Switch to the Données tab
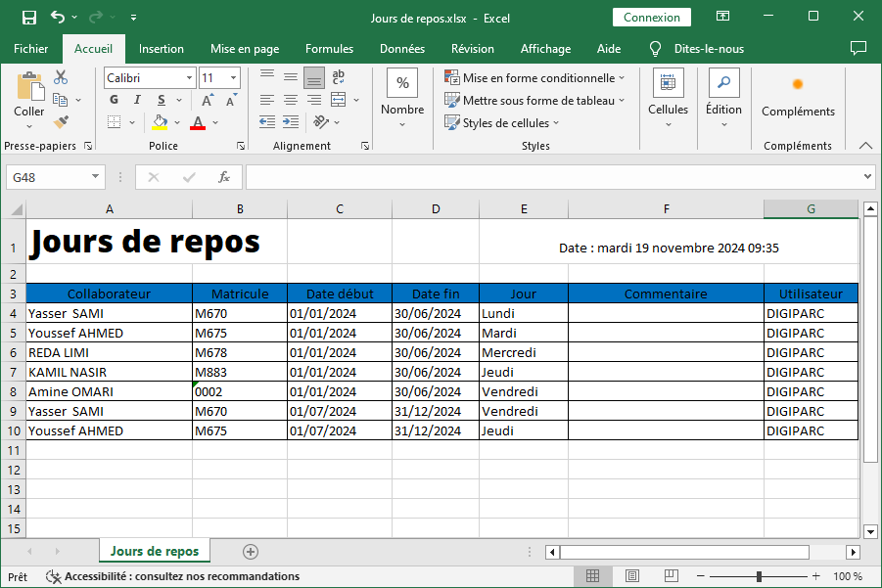 pyautogui.click(x=402, y=49)
